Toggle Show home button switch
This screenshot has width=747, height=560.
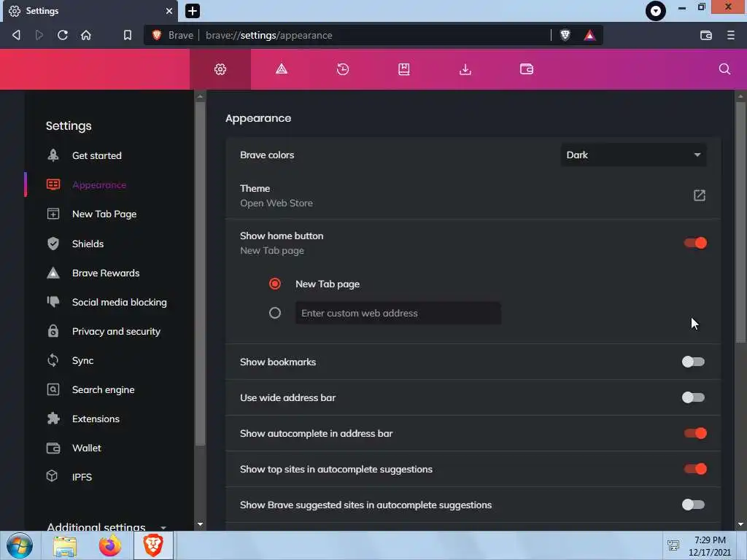click(x=695, y=244)
